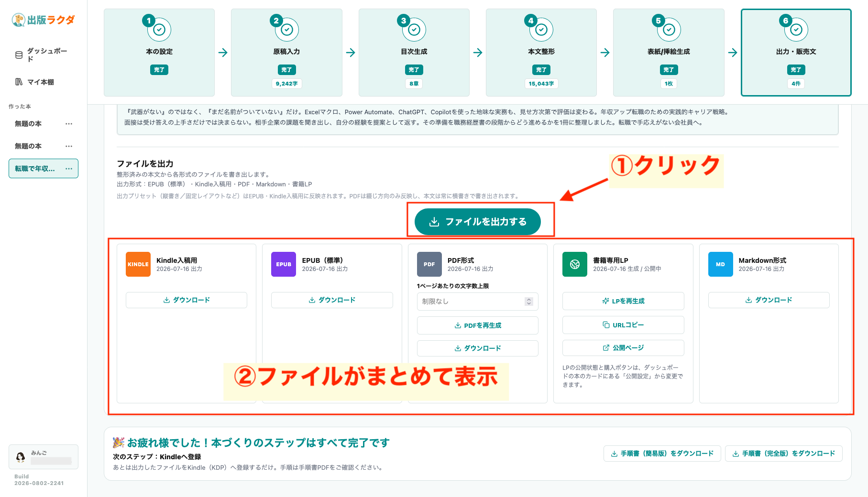Click the ファイルを出力する button
This screenshot has width=868, height=497.
point(478,222)
